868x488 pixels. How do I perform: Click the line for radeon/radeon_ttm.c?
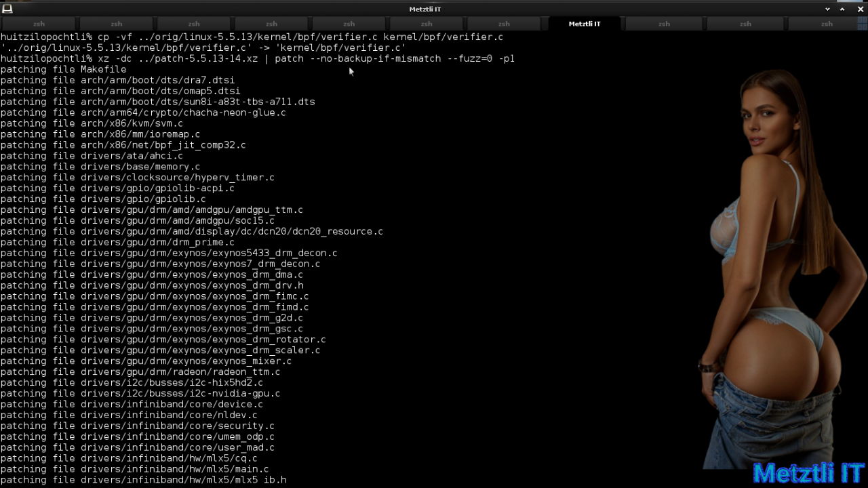pos(140,373)
